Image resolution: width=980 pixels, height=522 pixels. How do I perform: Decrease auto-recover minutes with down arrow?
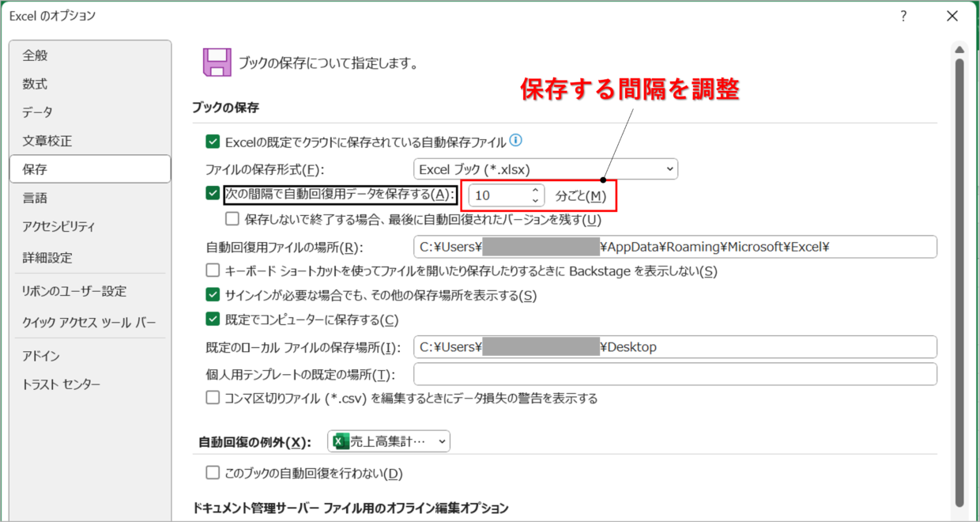[535, 200]
